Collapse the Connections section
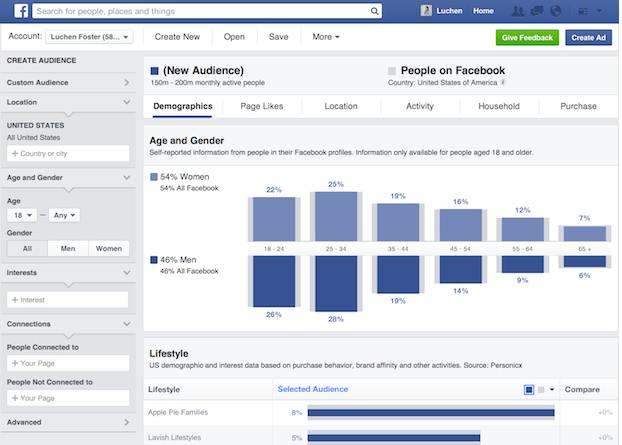The image size is (622, 445). [68, 324]
